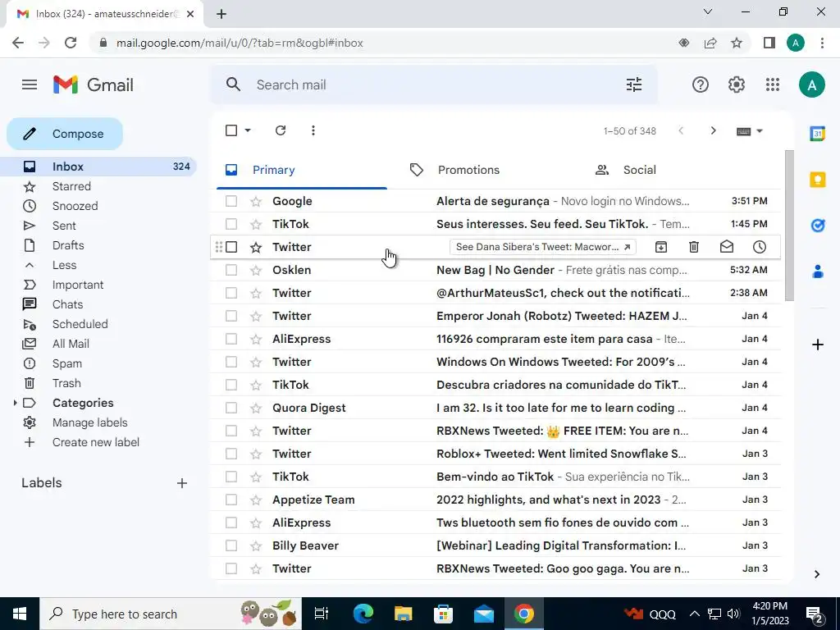Open See Dana Sibera's Tweet link
This screenshot has height=630, width=840.
[543, 247]
